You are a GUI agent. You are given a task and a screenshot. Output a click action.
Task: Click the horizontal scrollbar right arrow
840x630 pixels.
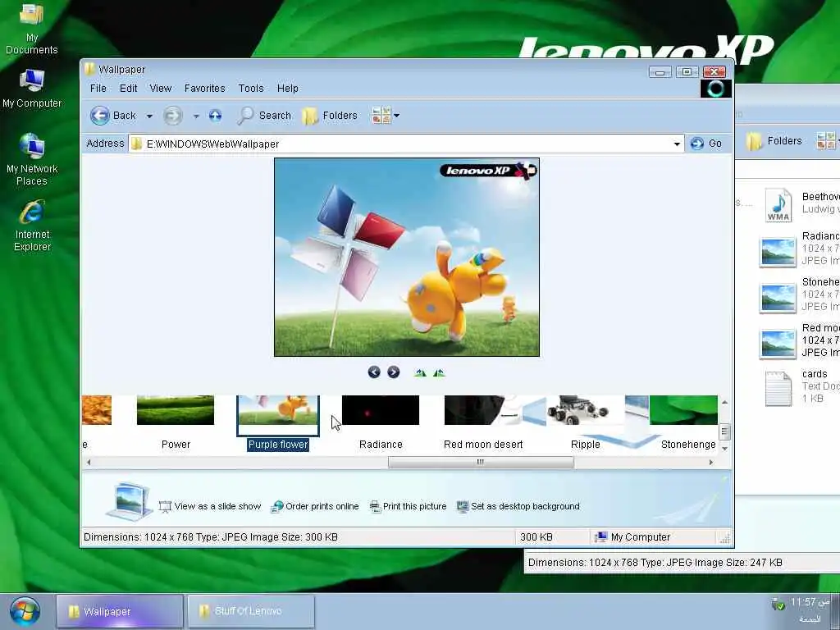click(711, 463)
